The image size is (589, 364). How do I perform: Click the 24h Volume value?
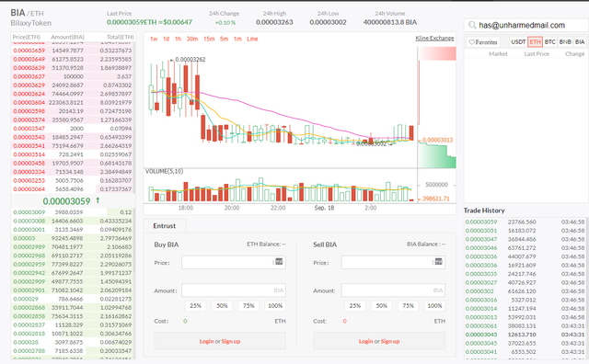390,22
